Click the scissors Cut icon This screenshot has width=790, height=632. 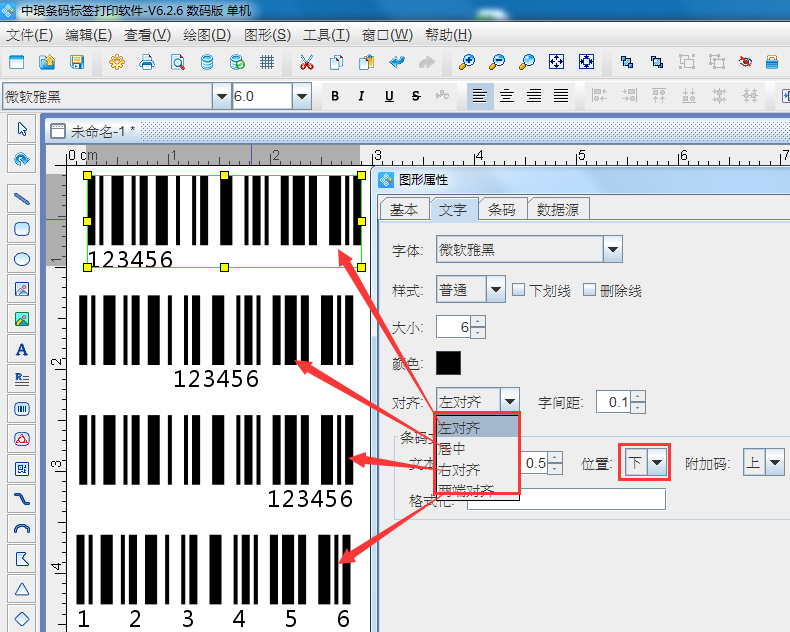pyautogui.click(x=307, y=62)
